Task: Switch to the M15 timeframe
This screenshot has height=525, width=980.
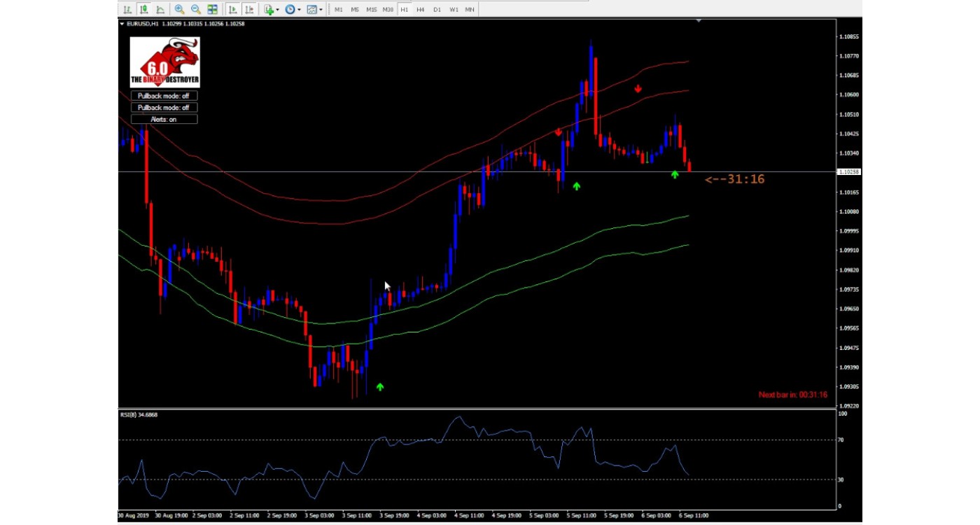Action: point(371,10)
